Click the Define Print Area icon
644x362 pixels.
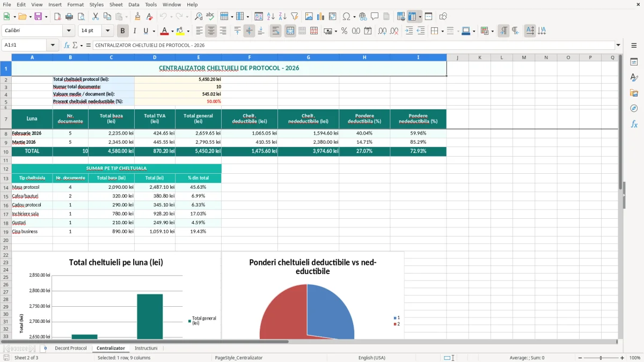coord(401,17)
